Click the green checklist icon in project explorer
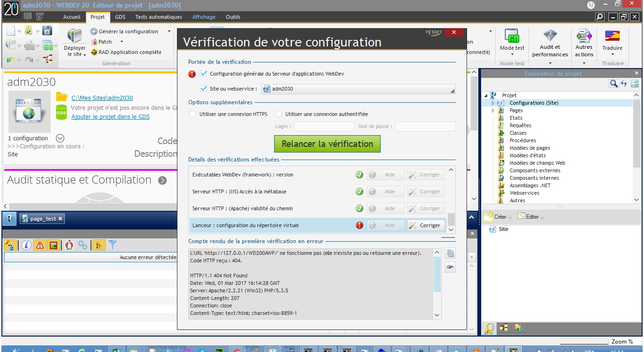Screen dimensions: 644x352 635,84
